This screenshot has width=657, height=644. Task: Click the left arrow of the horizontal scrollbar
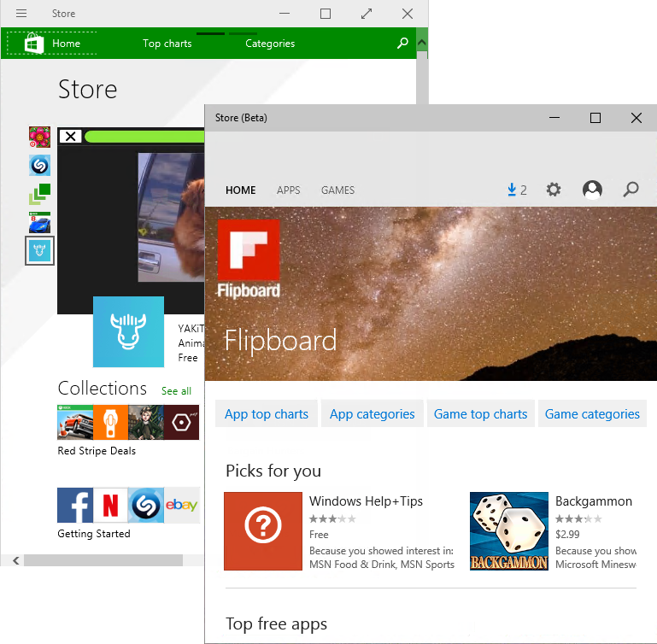click(16, 560)
